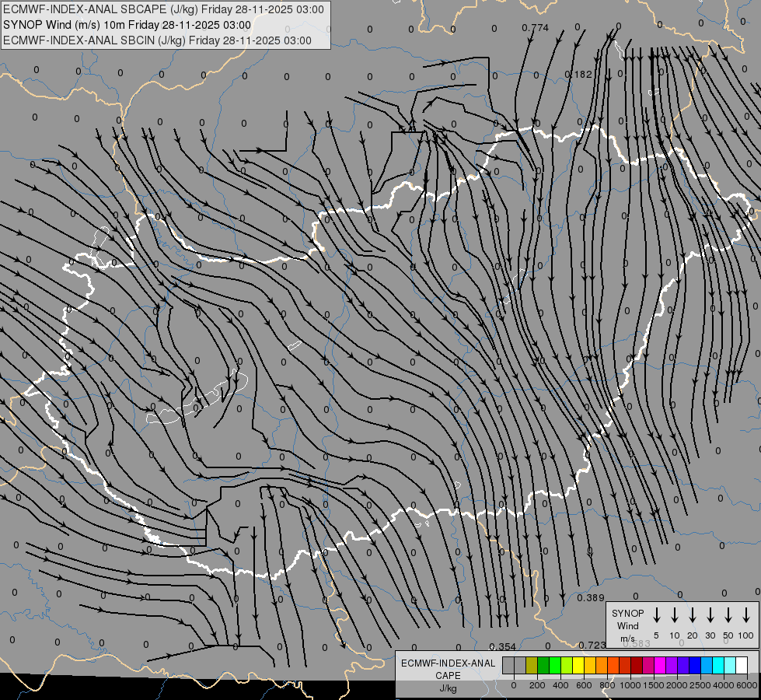
Task: Click the ECMWF-INDEX-ANAL label in CAPE legend
Action: click(x=448, y=663)
